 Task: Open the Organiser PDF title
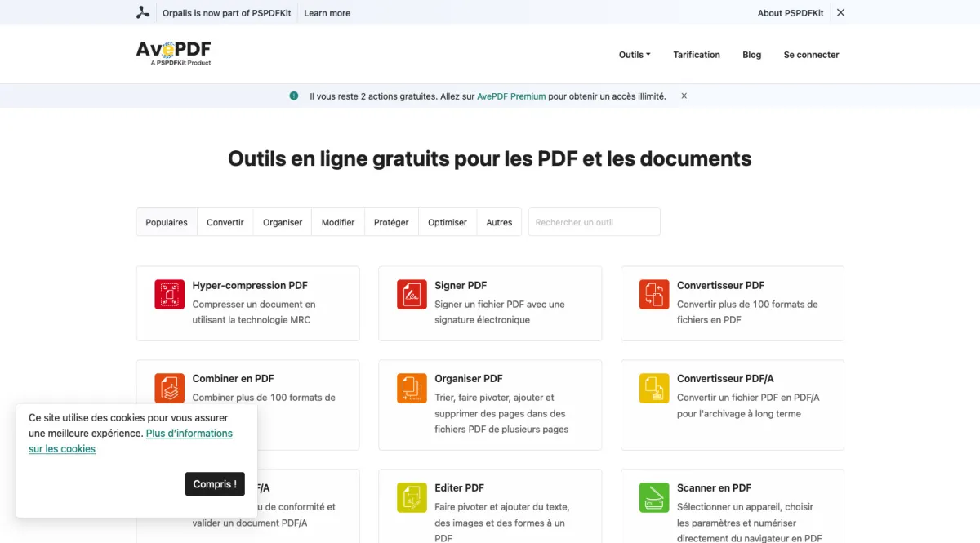[469, 379]
